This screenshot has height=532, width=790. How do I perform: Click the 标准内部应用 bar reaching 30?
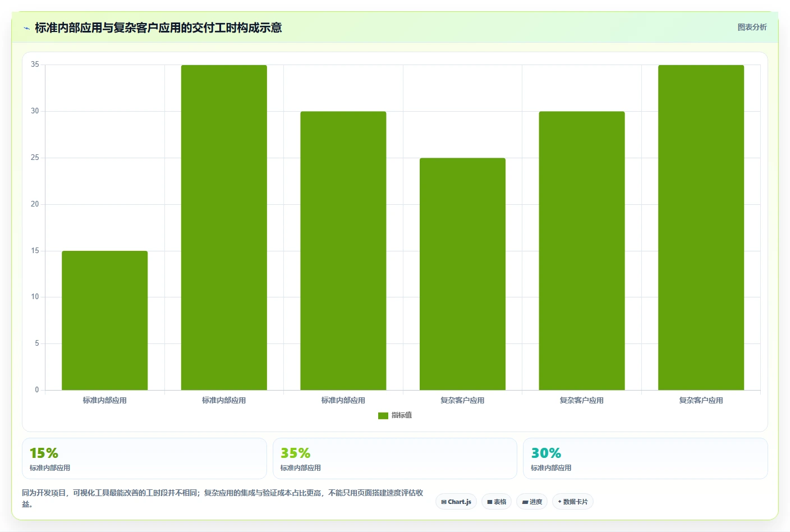(343, 251)
